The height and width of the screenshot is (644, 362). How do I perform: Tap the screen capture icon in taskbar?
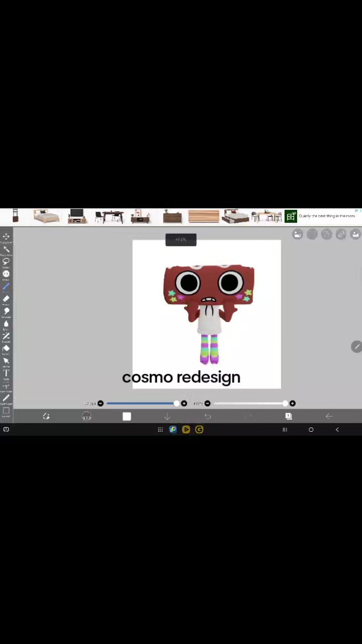pyautogui.click(x=6, y=429)
